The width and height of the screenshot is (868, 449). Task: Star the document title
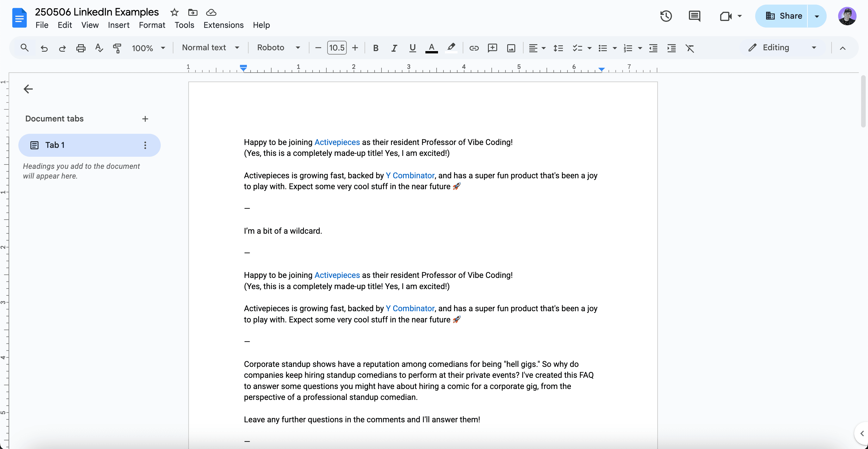pyautogui.click(x=174, y=12)
